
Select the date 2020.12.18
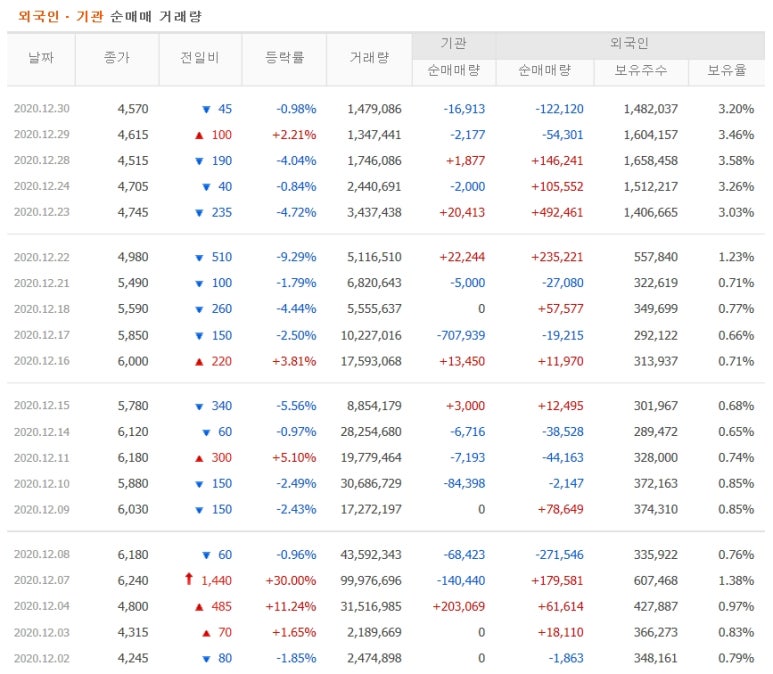pos(42,309)
